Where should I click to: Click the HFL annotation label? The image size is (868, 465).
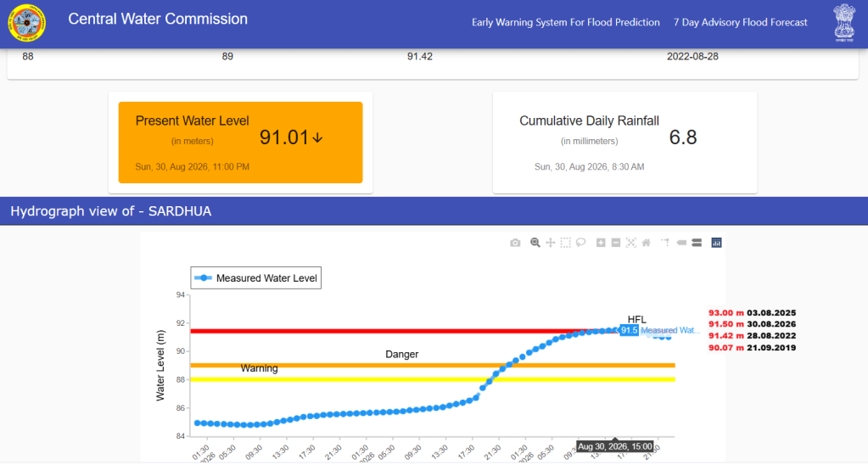(x=636, y=319)
